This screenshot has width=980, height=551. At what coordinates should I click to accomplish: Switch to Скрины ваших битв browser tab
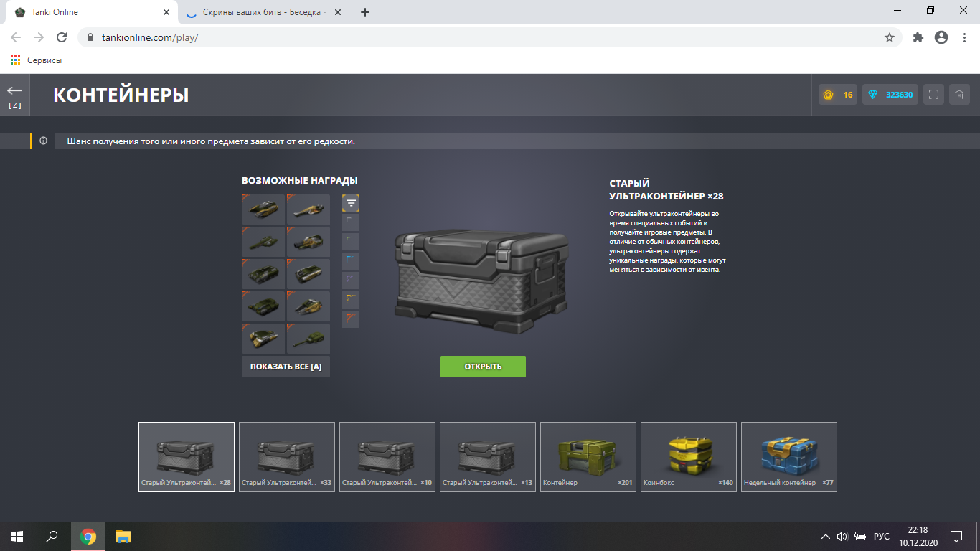pos(263,12)
